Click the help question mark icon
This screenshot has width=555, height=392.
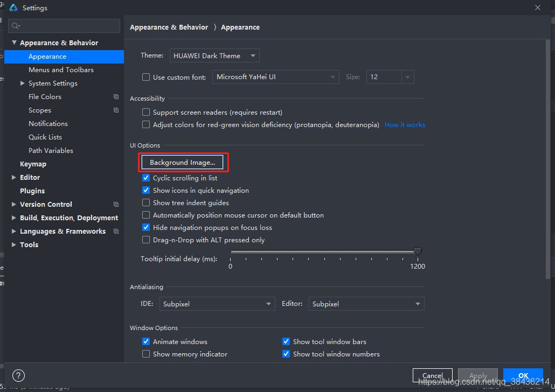[18, 375]
